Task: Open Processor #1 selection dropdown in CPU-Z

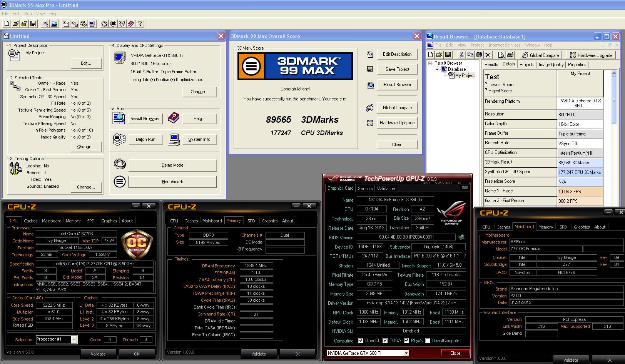Action: 74,339
